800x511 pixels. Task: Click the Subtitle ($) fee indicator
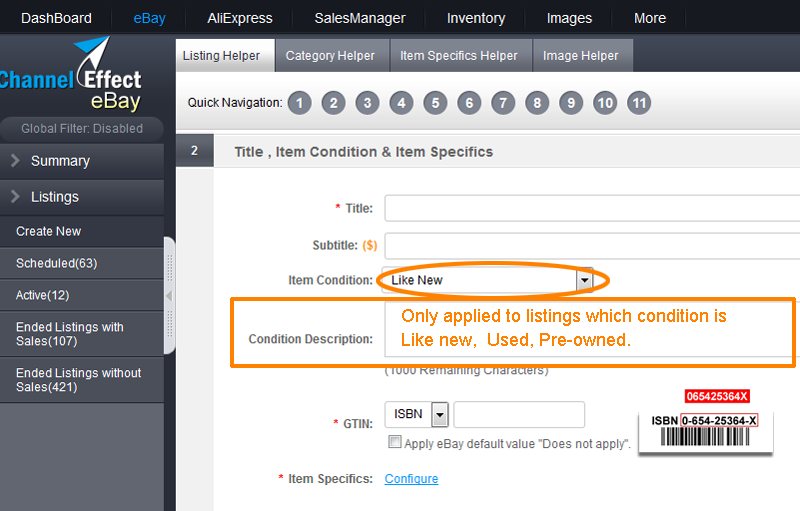pos(369,246)
